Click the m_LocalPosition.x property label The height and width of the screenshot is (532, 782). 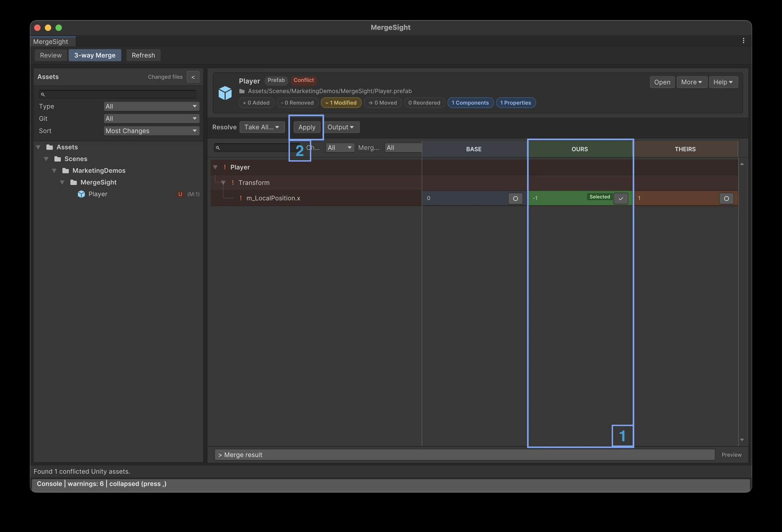273,198
